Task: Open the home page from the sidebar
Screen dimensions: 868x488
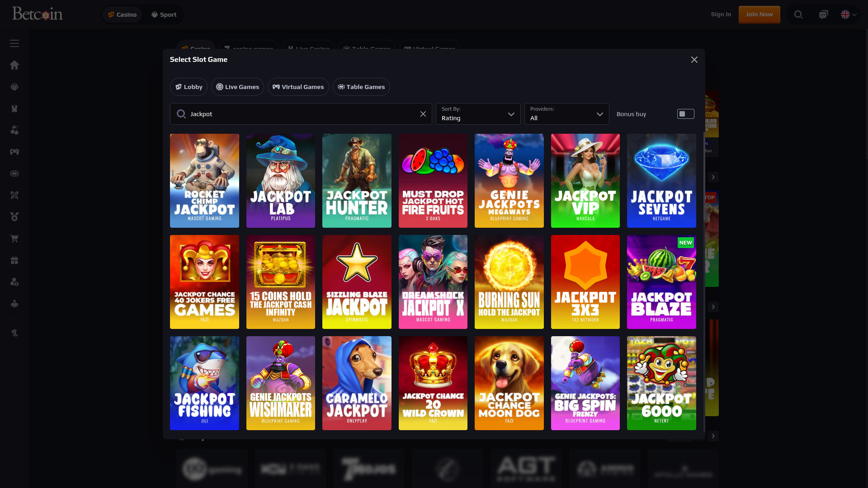Action: point(14,65)
